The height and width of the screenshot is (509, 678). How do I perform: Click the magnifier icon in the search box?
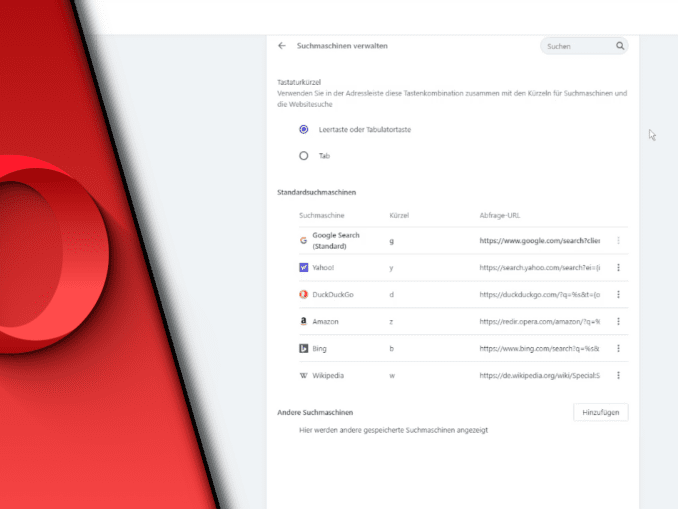[620, 46]
